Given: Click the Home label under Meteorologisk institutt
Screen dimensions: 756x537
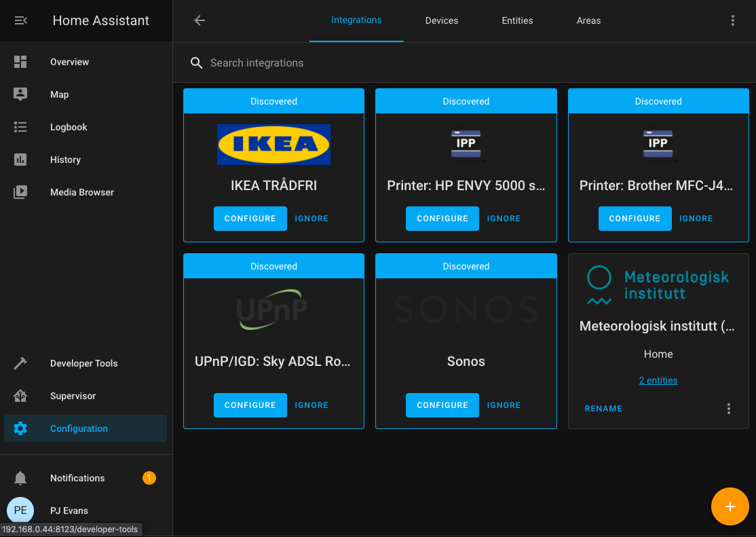Looking at the screenshot, I should pos(658,354).
